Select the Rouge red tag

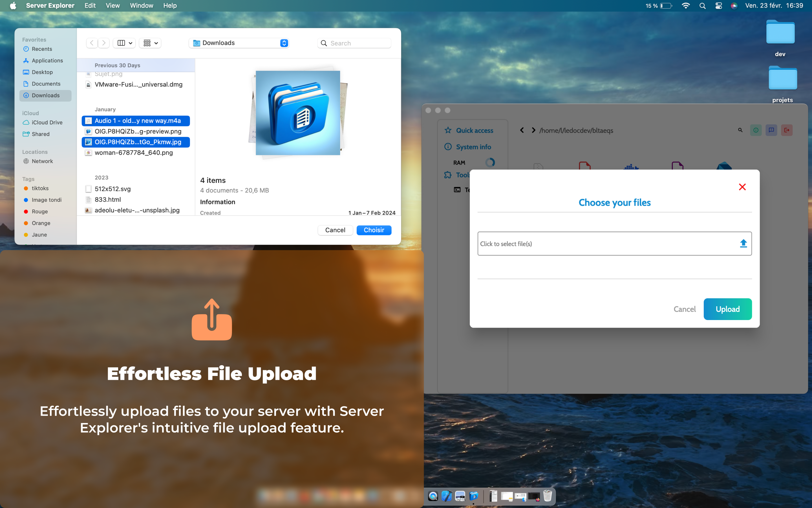[x=45, y=212]
